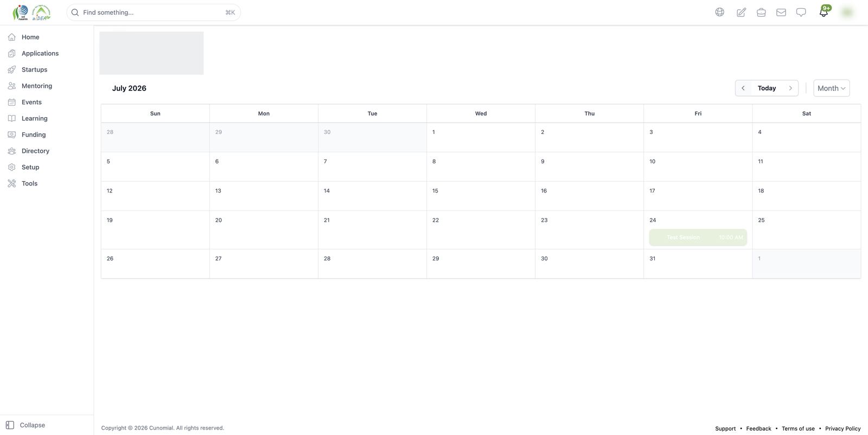The width and height of the screenshot is (868, 435).
Task: Open the Test Session event on July 24
Action: tap(698, 238)
